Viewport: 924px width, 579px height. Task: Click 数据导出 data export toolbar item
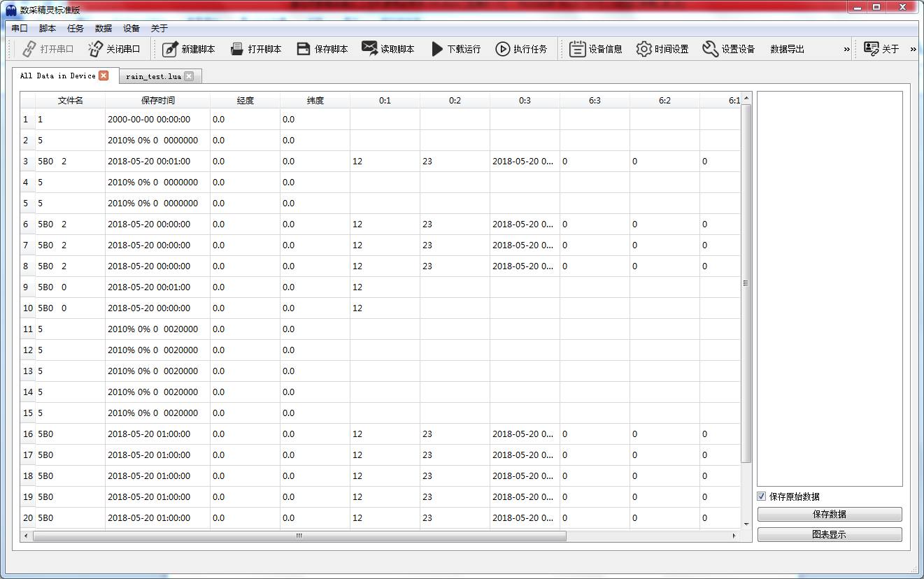[787, 49]
